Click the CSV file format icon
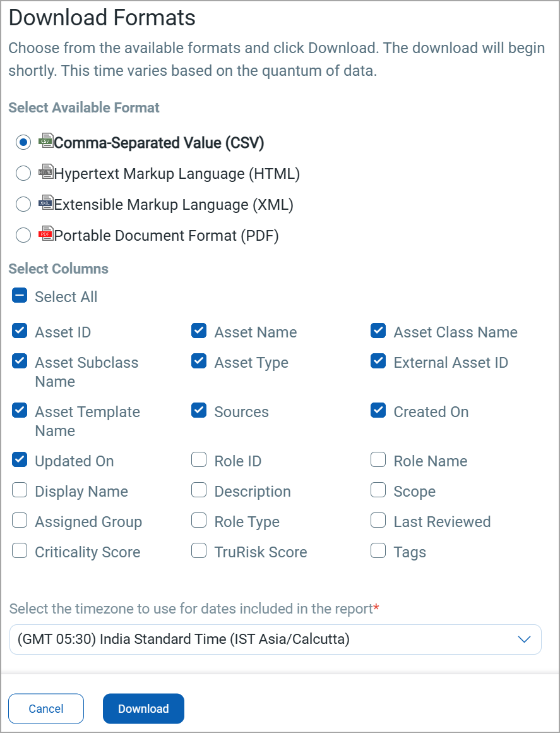The width and height of the screenshot is (560, 733). (45, 140)
